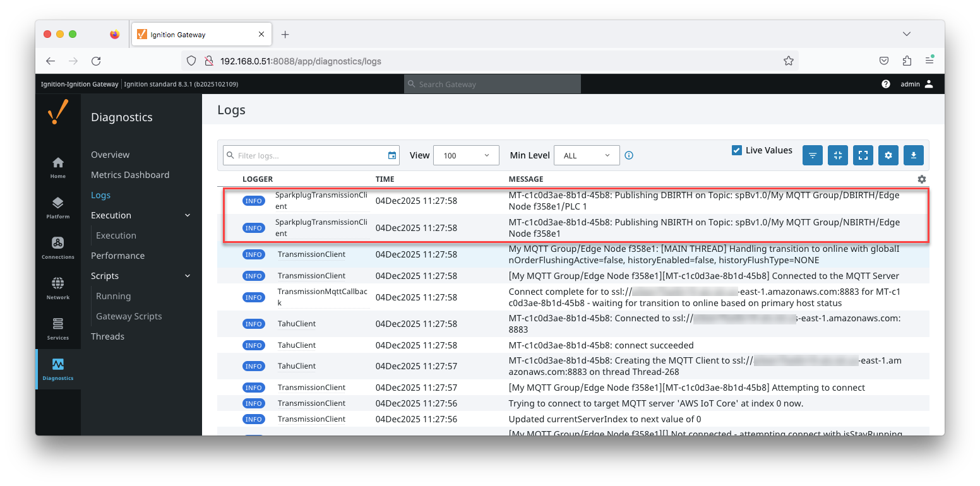Viewport: 980px width, 486px height.
Task: Open the View count dropdown
Action: pos(466,155)
